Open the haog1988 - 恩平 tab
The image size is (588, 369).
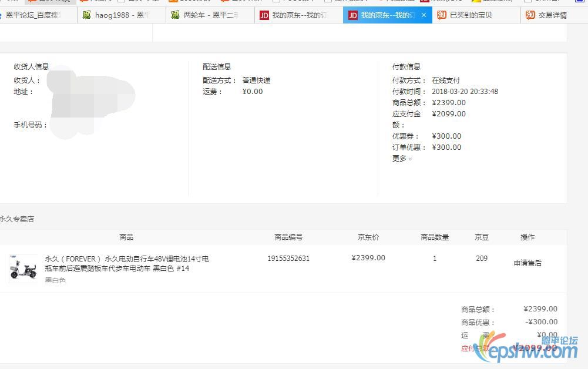122,15
